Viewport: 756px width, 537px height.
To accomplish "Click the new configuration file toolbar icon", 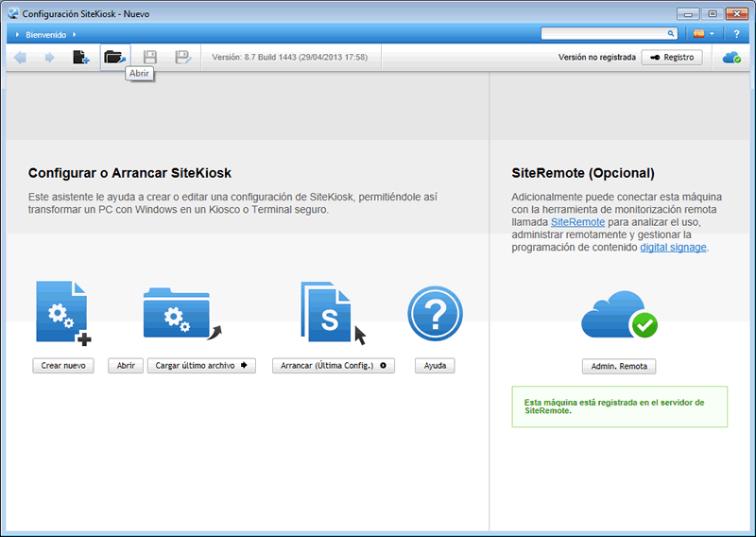I will click(81, 58).
